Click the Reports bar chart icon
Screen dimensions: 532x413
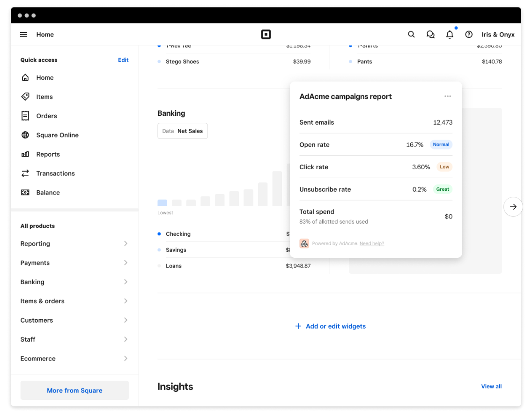pyautogui.click(x=25, y=154)
